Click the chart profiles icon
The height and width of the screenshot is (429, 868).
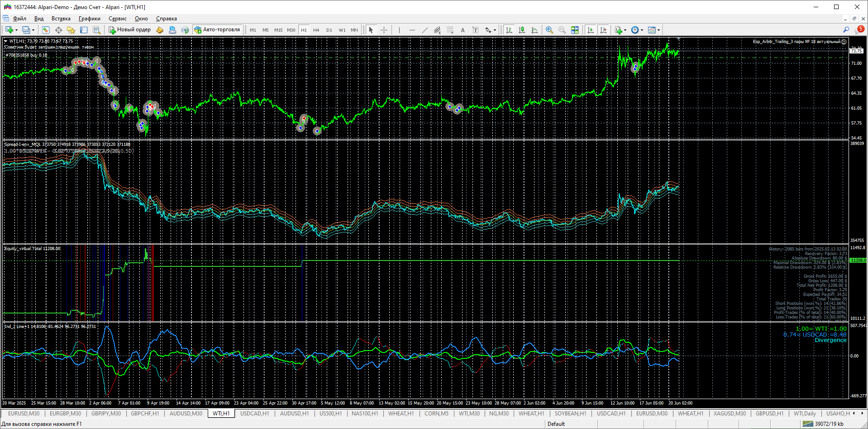pyautogui.click(x=26, y=30)
